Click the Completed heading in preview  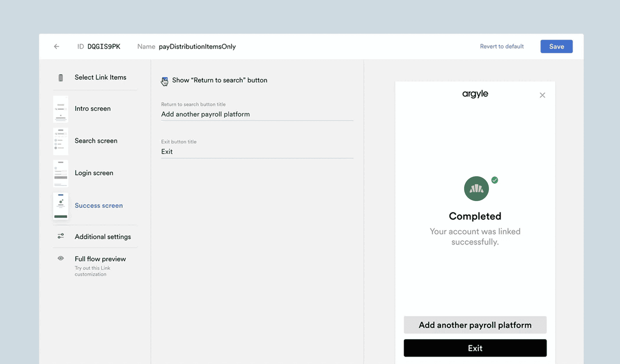coord(475,216)
